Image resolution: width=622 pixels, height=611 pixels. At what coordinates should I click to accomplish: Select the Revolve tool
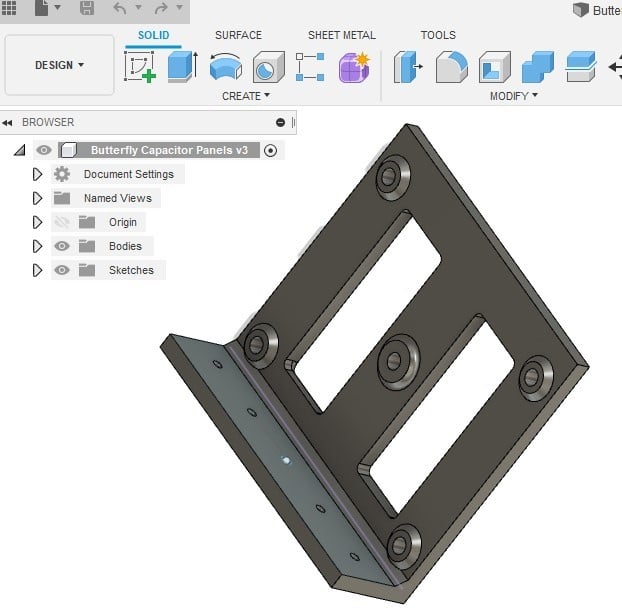tap(226, 67)
